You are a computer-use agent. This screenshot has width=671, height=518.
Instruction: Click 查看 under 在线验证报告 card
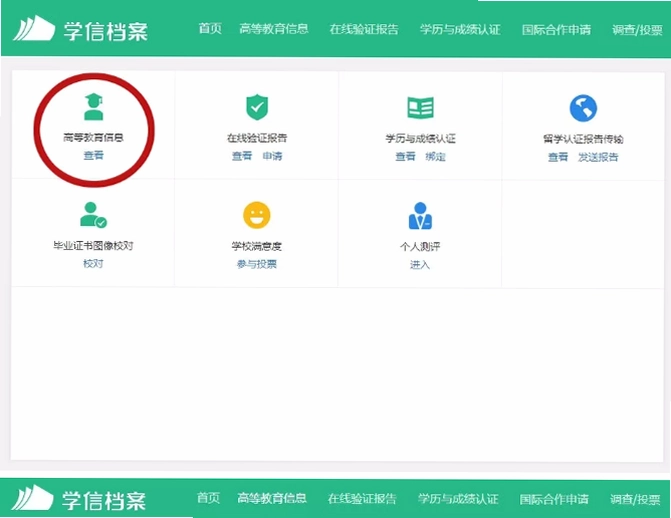242,156
